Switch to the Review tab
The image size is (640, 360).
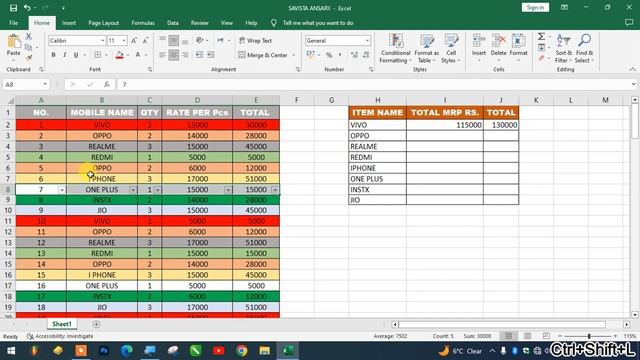pyautogui.click(x=200, y=23)
